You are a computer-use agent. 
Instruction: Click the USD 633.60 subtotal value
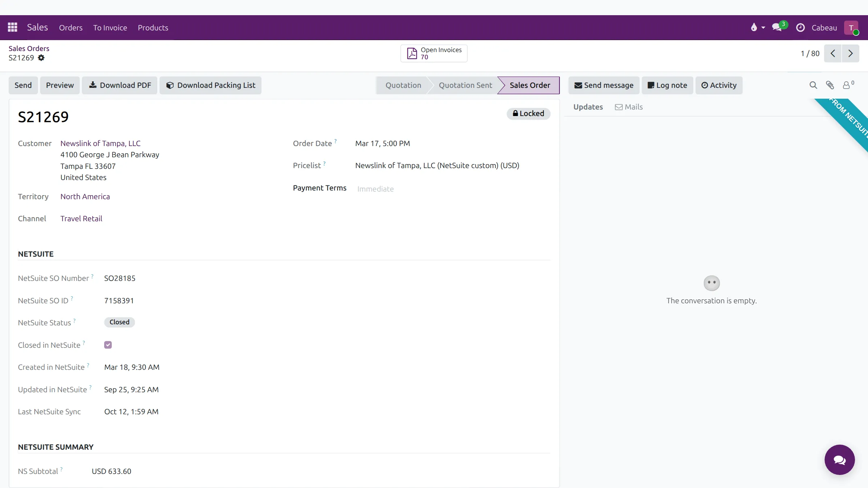[111, 471]
